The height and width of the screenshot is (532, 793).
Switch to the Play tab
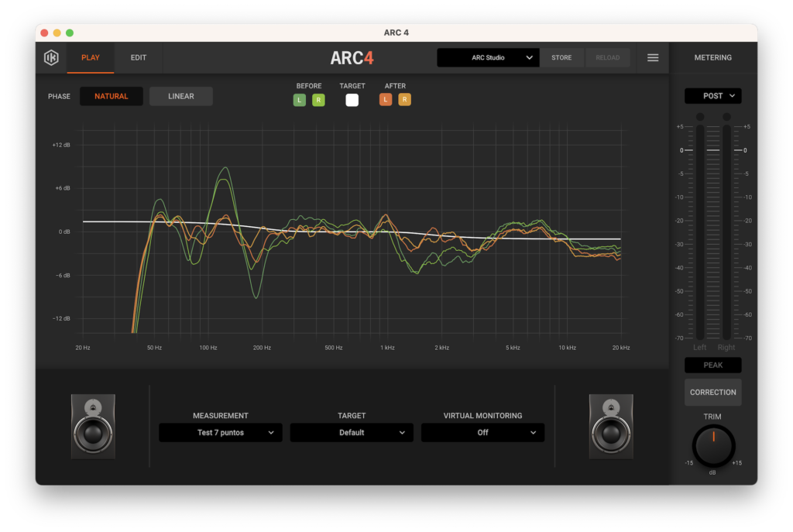point(91,58)
